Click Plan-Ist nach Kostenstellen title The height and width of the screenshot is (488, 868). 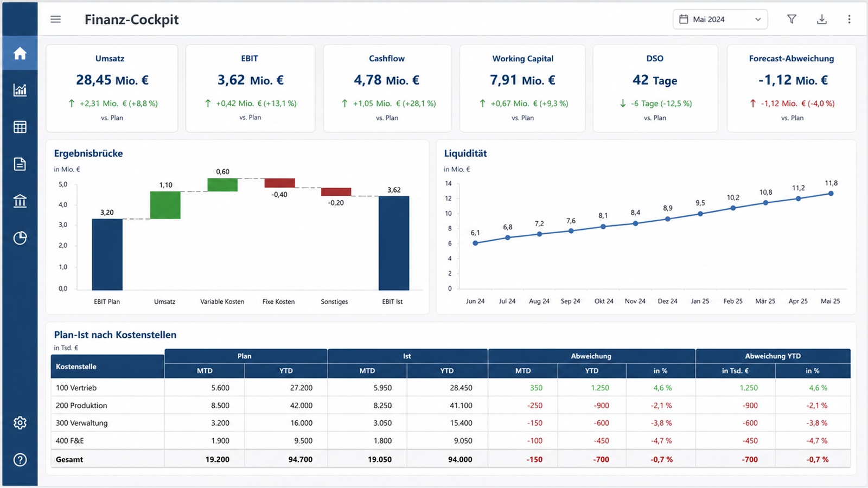pyautogui.click(x=115, y=335)
